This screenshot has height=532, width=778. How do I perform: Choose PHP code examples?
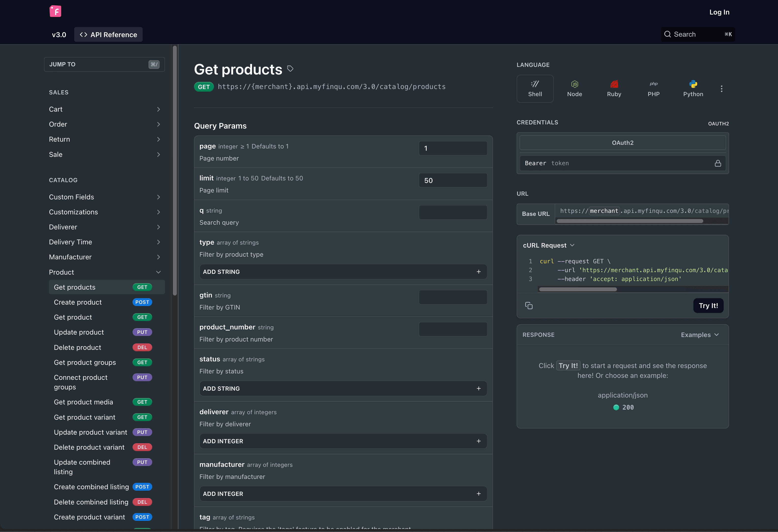[x=653, y=88]
